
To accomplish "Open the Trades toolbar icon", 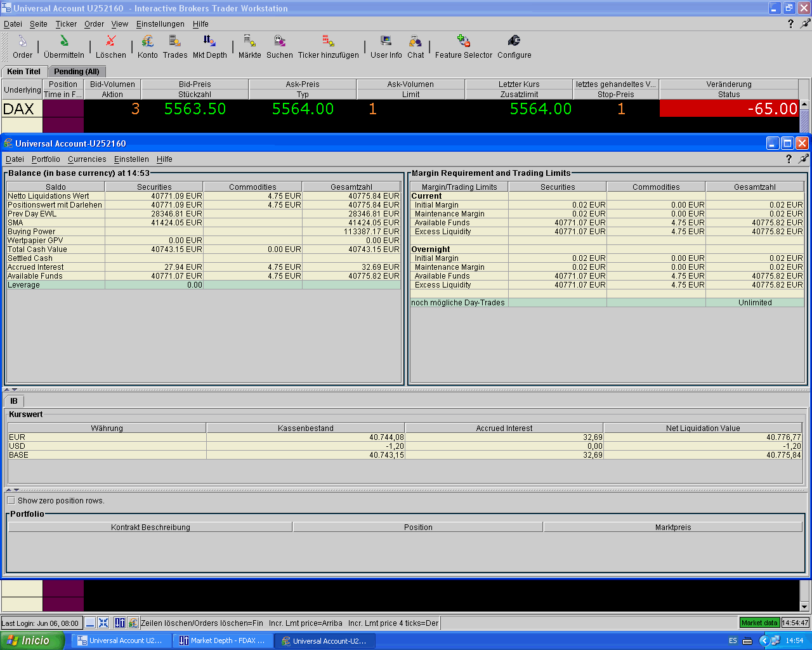I will (175, 41).
